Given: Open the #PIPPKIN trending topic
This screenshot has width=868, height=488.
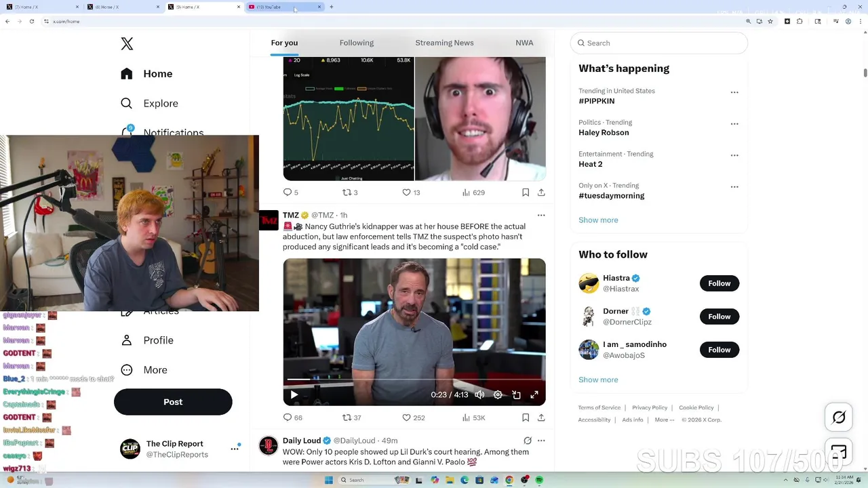Looking at the screenshot, I should 597,101.
